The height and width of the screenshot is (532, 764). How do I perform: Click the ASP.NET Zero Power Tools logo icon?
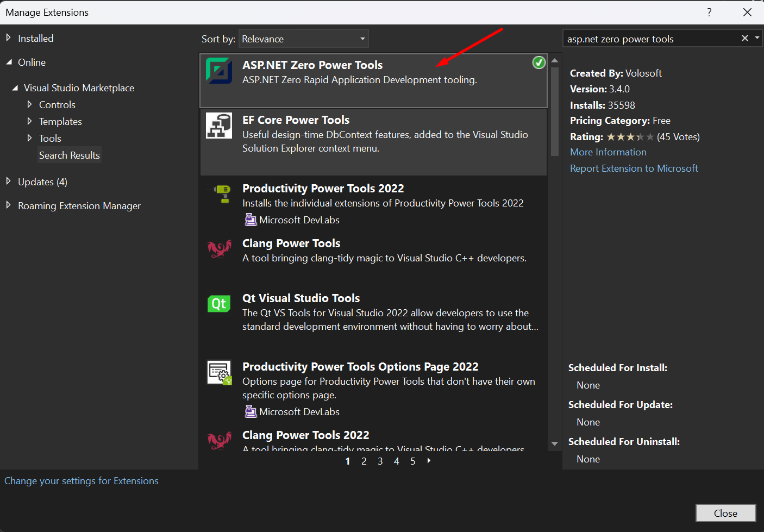[219, 71]
